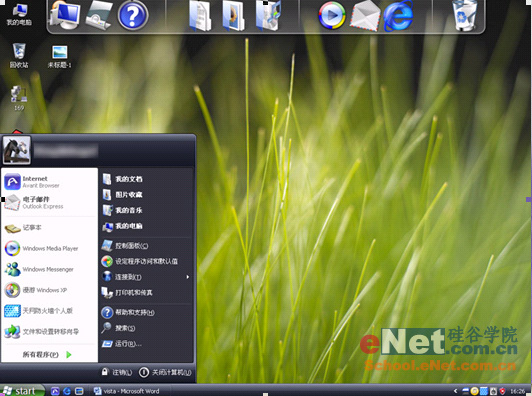
Task: Open the documents folder icon in the dock
Action: point(200,16)
